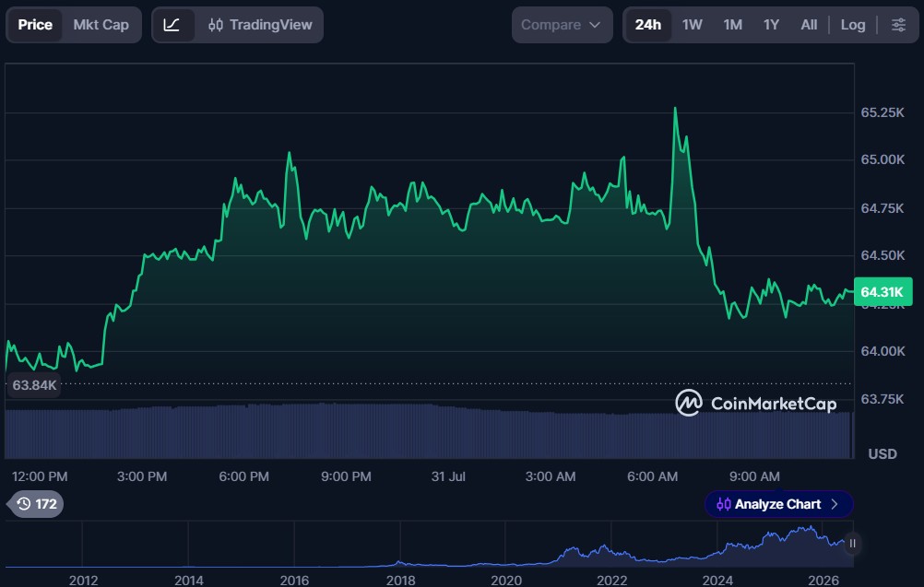924x587 pixels.
Task: Click 2012 on the overview timeline
Action: 83,581
